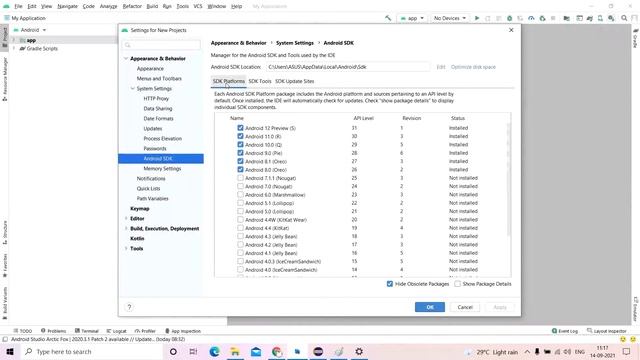Click the Edit SDK location link
This screenshot has height=360, width=640.
(x=441, y=67)
